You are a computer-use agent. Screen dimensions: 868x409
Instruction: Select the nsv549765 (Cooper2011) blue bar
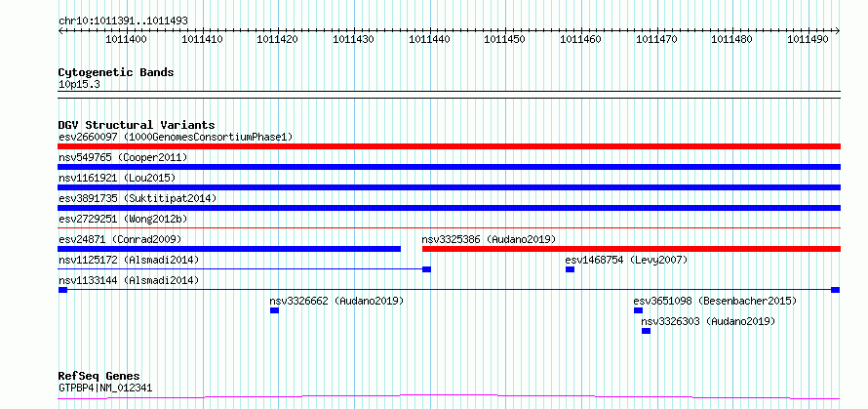tap(449, 167)
